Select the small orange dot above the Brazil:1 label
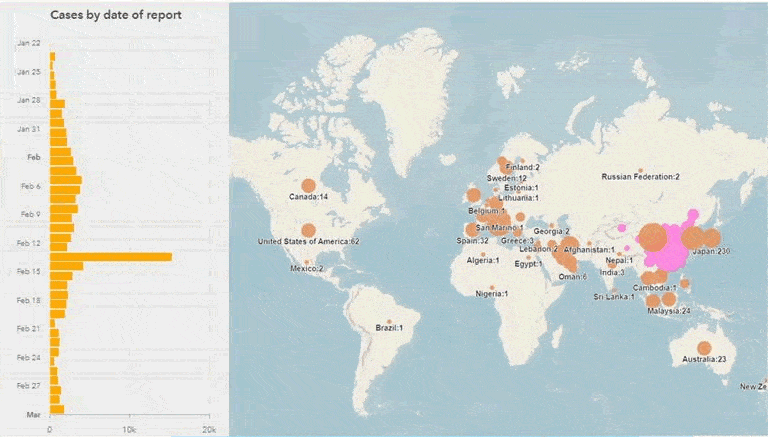The width and height of the screenshot is (768, 437). [x=389, y=321]
